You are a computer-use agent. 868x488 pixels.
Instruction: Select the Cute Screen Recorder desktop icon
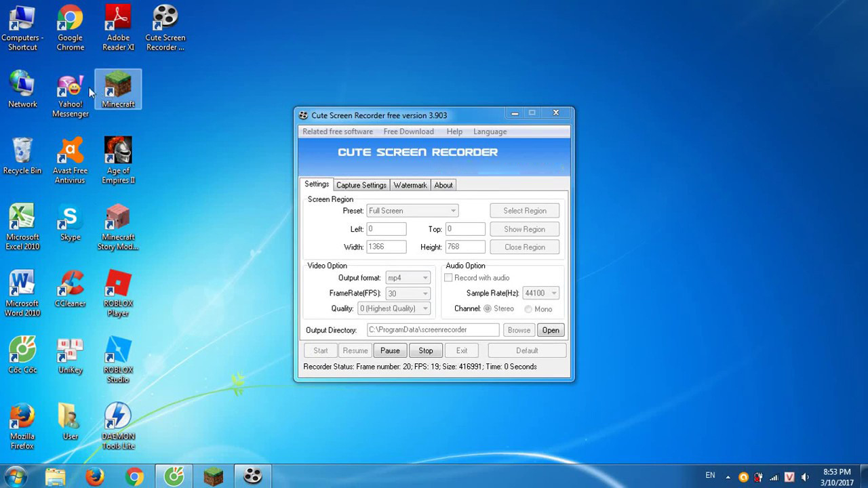click(x=165, y=28)
